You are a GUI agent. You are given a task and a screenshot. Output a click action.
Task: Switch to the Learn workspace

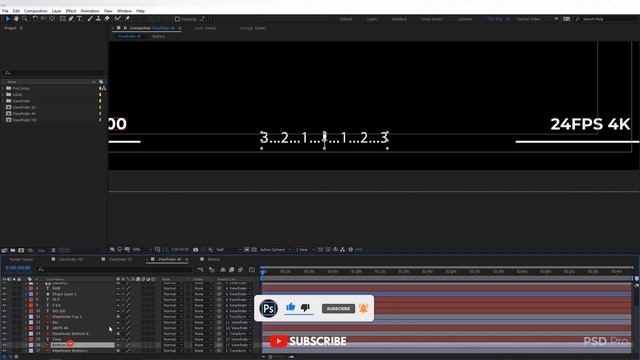[372, 19]
